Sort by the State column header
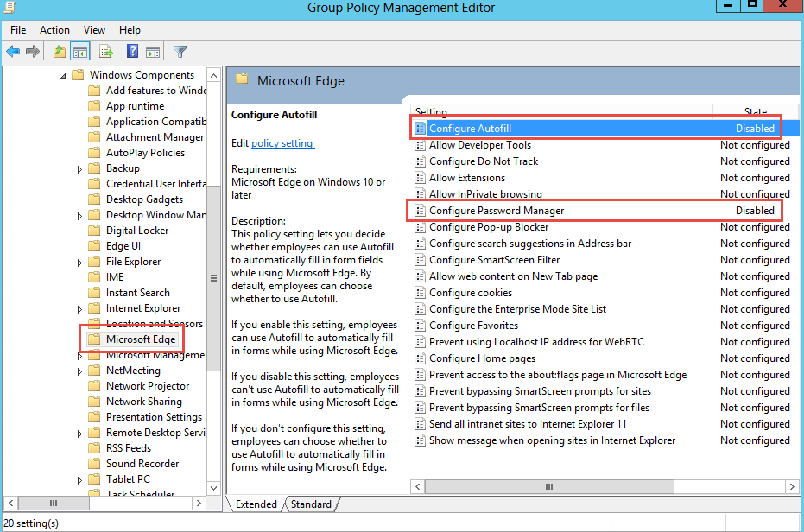The height and width of the screenshot is (532, 804). point(756,111)
